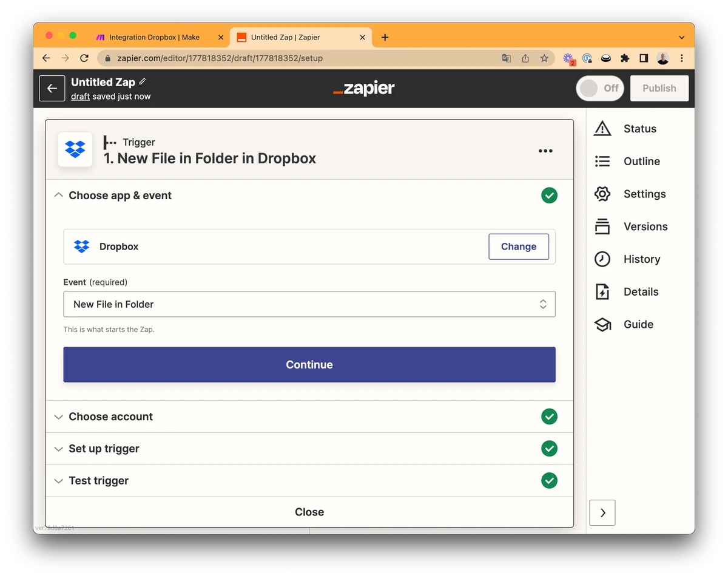Screen dimensions: 728x578
Task: Close the Untitled Zap | Zapier tab
Action: tap(363, 37)
